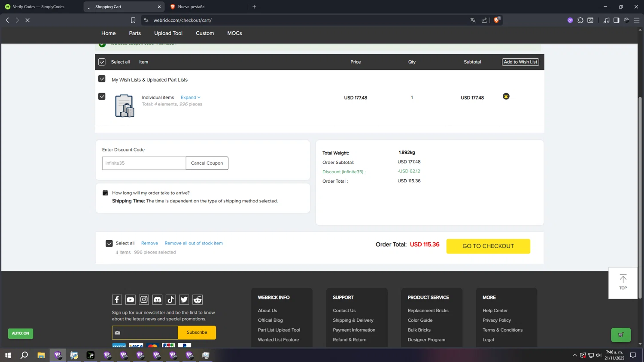Click the Remove link

pos(149,243)
